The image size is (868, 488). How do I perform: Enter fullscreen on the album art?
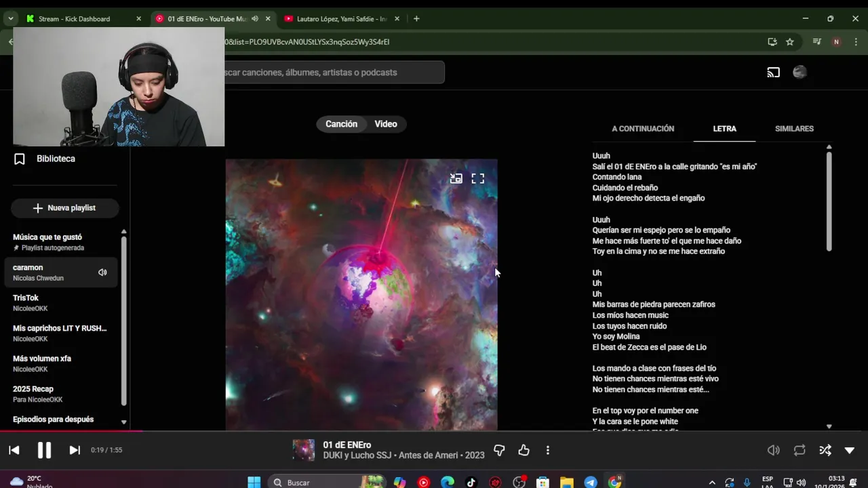click(478, 179)
